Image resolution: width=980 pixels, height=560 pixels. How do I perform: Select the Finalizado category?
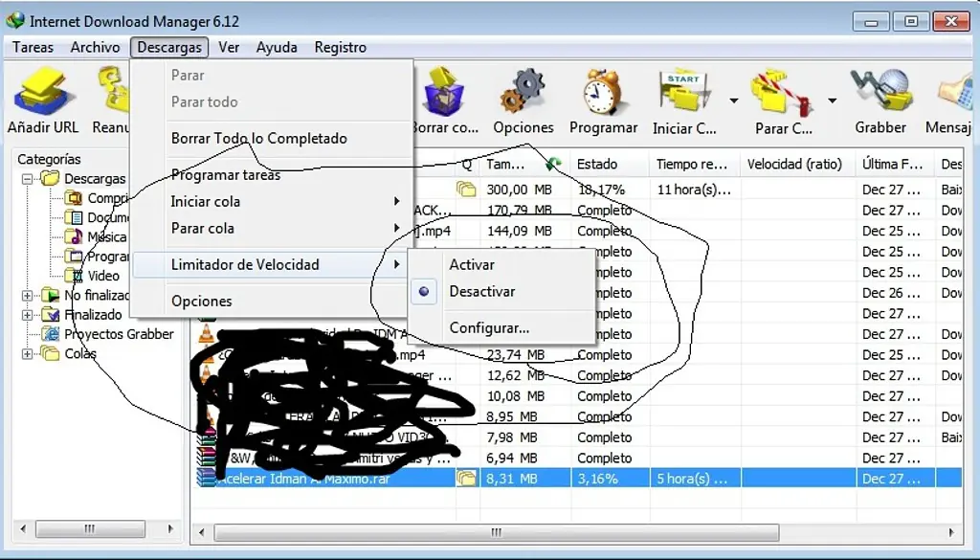[82, 314]
